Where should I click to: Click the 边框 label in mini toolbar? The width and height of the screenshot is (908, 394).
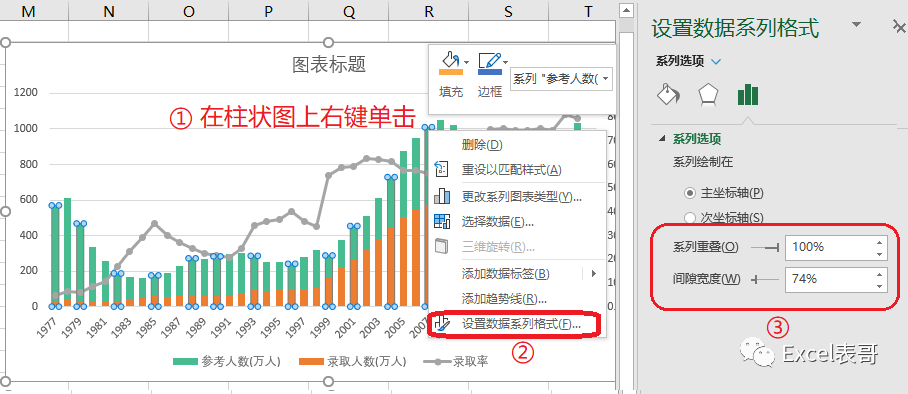point(489,92)
